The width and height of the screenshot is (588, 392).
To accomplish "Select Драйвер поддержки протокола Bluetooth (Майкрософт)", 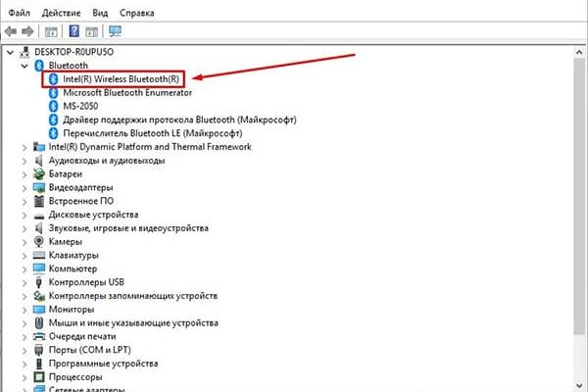I will (x=179, y=120).
